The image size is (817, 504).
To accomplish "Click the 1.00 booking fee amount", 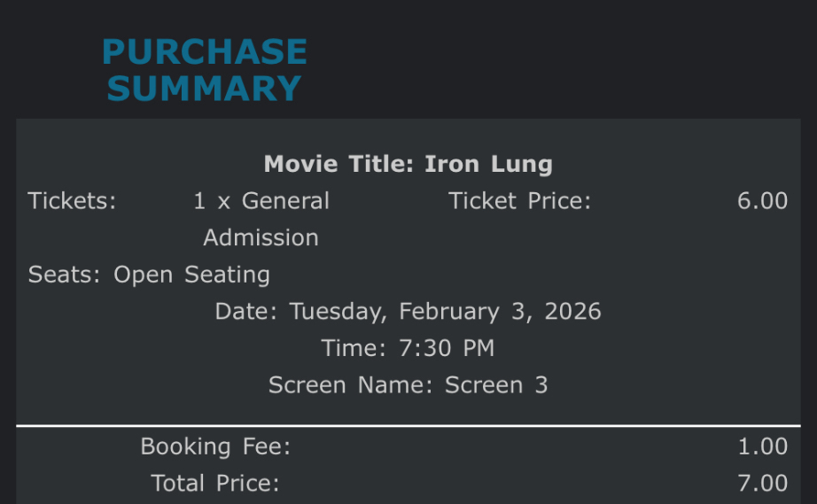I will point(762,446).
